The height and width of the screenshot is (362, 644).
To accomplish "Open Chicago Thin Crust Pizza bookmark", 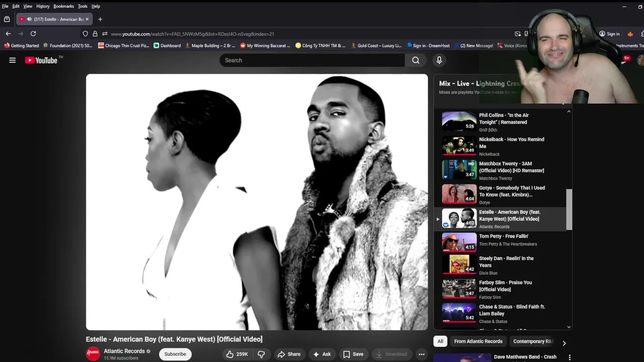I will click(124, 46).
